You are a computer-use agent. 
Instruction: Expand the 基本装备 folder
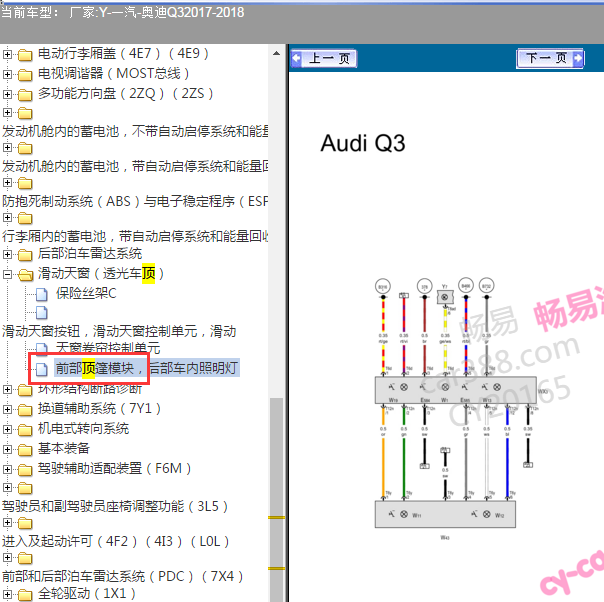click(x=7, y=449)
